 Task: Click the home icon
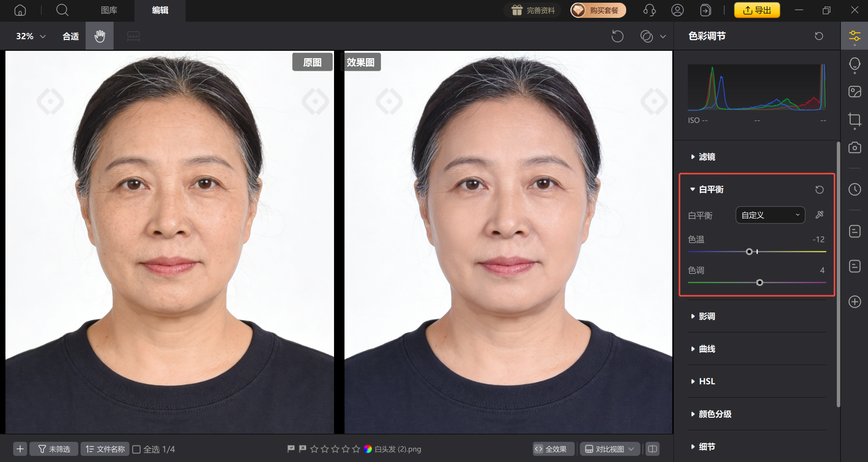[20, 10]
